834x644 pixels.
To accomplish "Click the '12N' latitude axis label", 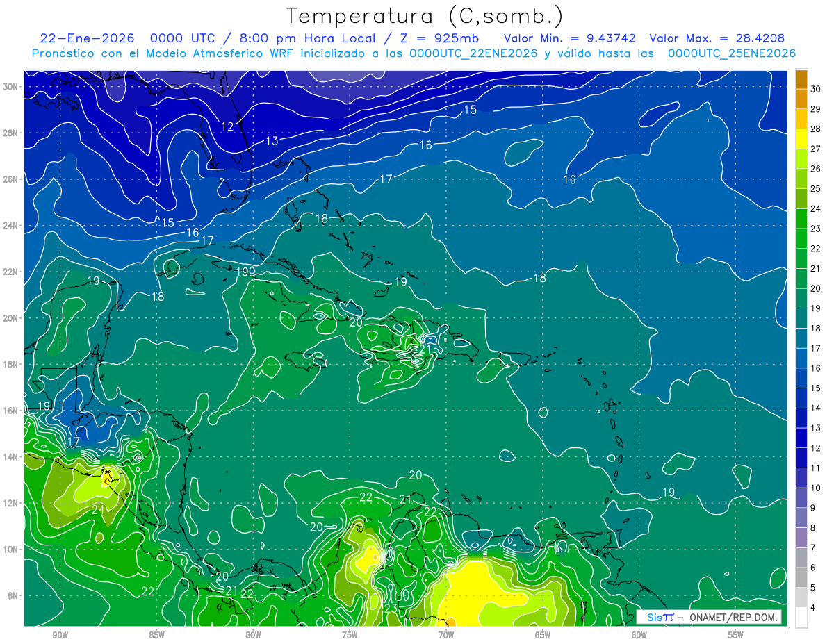I will [x=12, y=503].
